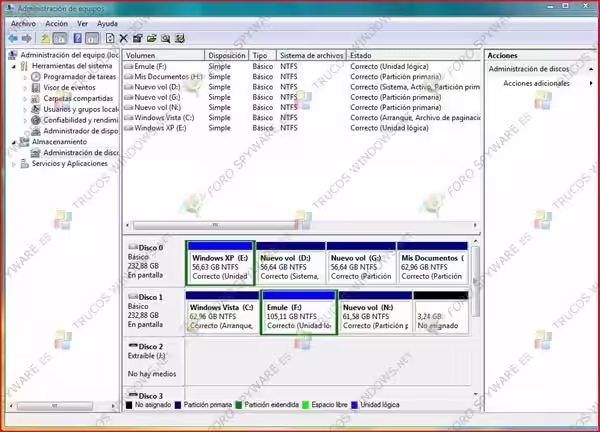This screenshot has width=600, height=432.
Task: Sort by the Tipo column header
Action: (262, 55)
